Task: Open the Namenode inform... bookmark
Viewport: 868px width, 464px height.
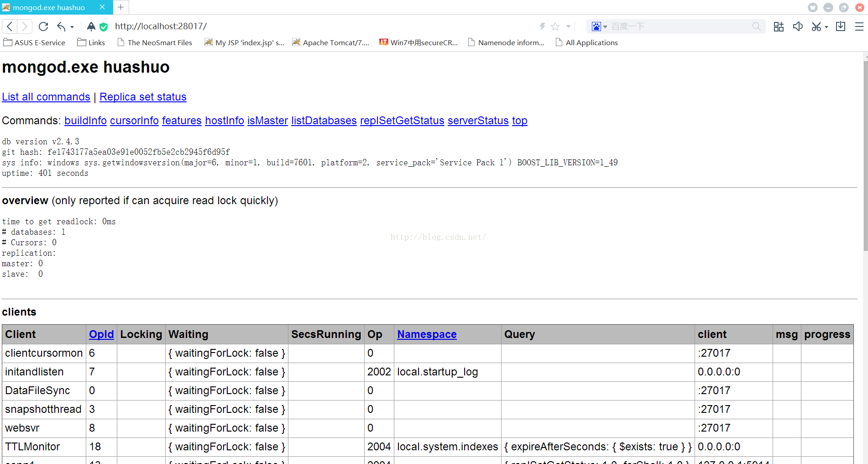Action: click(507, 42)
